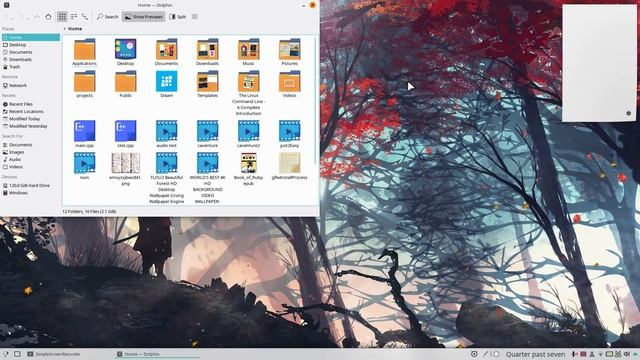
Task: Select the Desktop folder in file view
Action: point(125,49)
